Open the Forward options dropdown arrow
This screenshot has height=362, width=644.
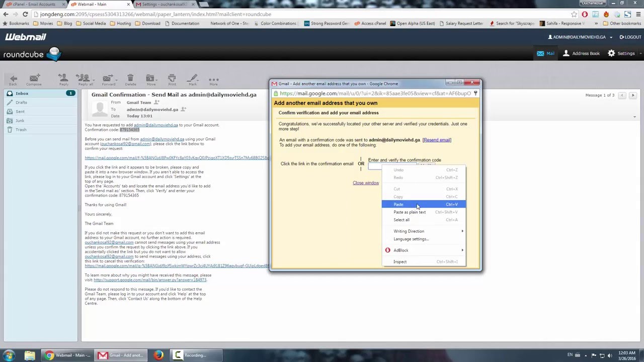click(116, 79)
